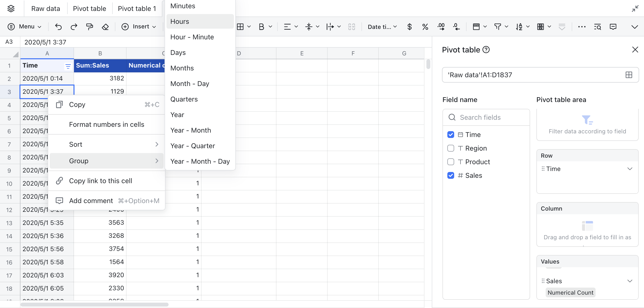Check the Product field checkbox

[451, 162]
